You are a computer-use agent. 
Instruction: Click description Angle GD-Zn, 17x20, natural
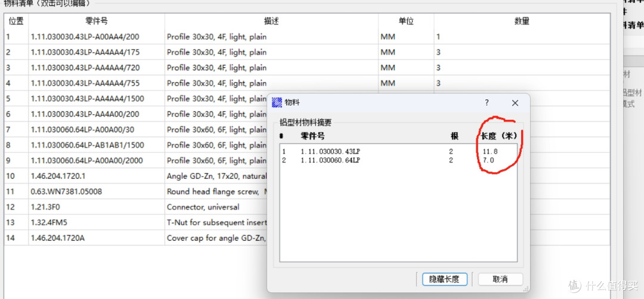217,176
